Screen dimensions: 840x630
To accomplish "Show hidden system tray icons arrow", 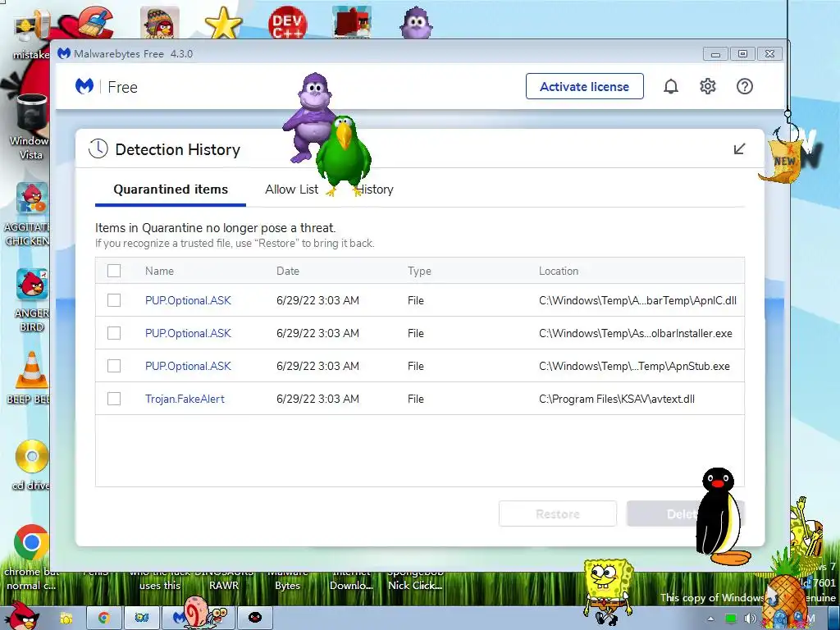I will pos(711,619).
